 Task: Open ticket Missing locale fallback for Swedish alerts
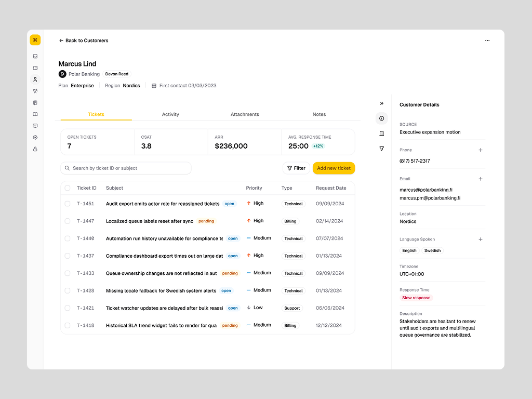161,291
